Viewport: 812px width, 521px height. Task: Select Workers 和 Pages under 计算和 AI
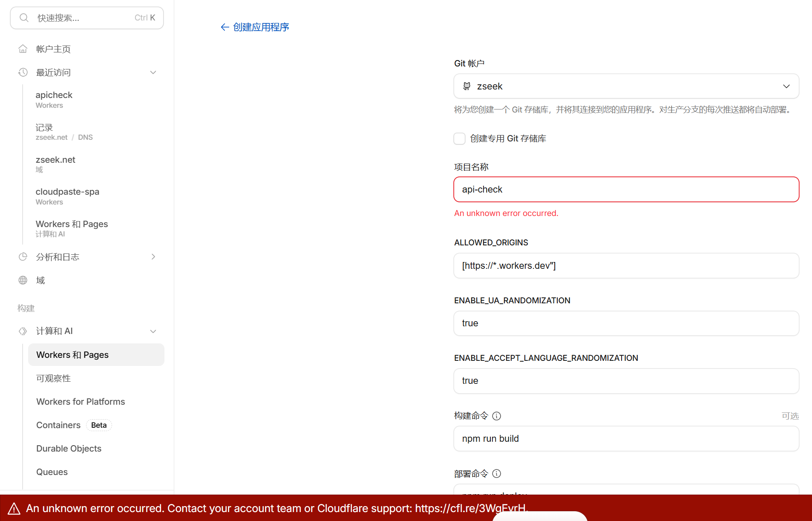[96, 355]
